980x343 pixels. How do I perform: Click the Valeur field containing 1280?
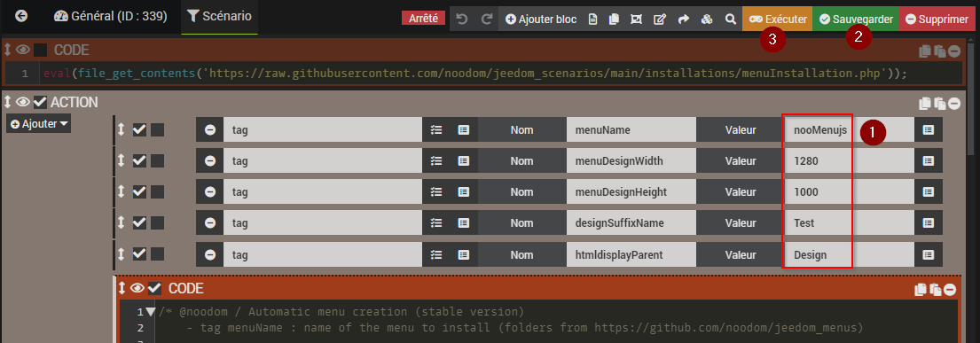pyautogui.click(x=850, y=161)
